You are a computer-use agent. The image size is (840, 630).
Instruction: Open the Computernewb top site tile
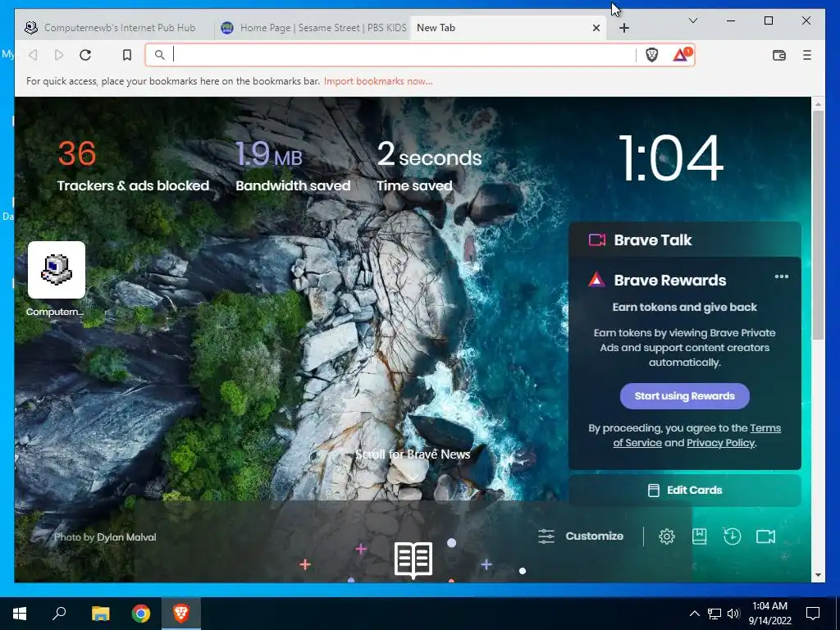point(57,270)
